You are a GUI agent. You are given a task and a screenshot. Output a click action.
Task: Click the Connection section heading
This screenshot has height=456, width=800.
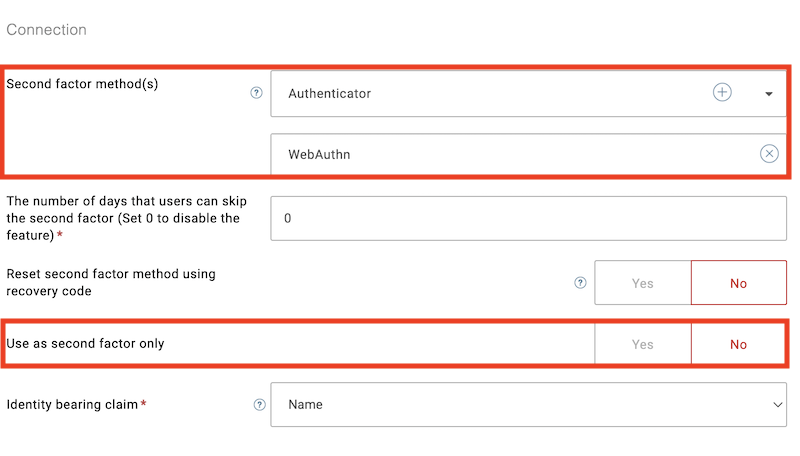click(46, 30)
